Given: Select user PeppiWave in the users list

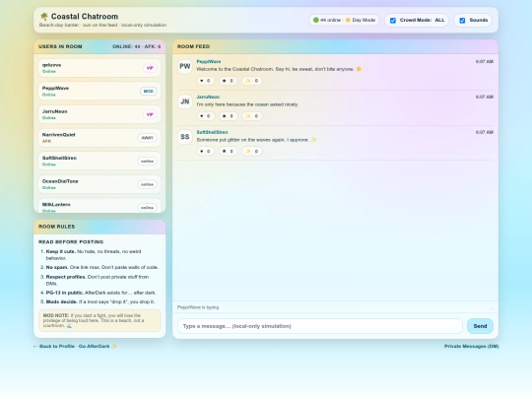Looking at the screenshot, I should click(x=100, y=92).
